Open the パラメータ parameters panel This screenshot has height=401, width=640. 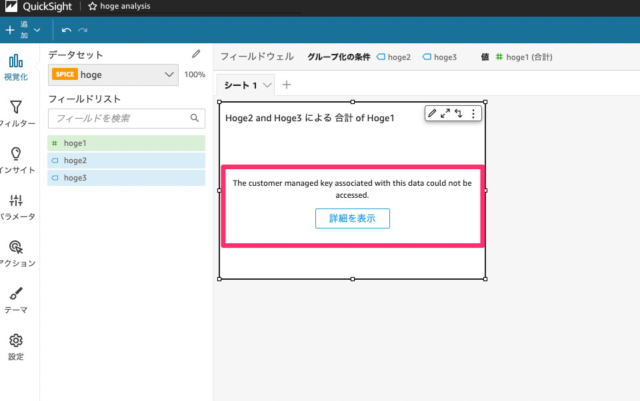pos(16,207)
